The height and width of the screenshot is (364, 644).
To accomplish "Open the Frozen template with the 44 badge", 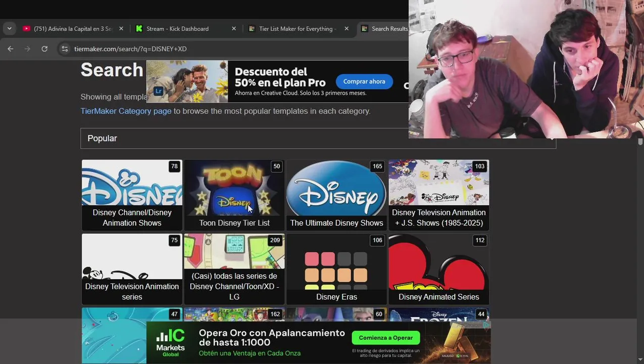I will [x=439, y=314].
